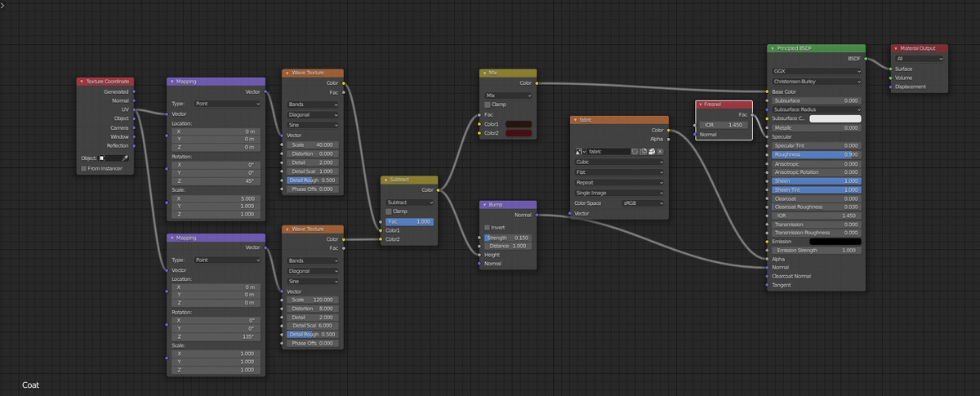Click fabric image name field
The height and width of the screenshot is (396, 980).
pyautogui.click(x=608, y=152)
